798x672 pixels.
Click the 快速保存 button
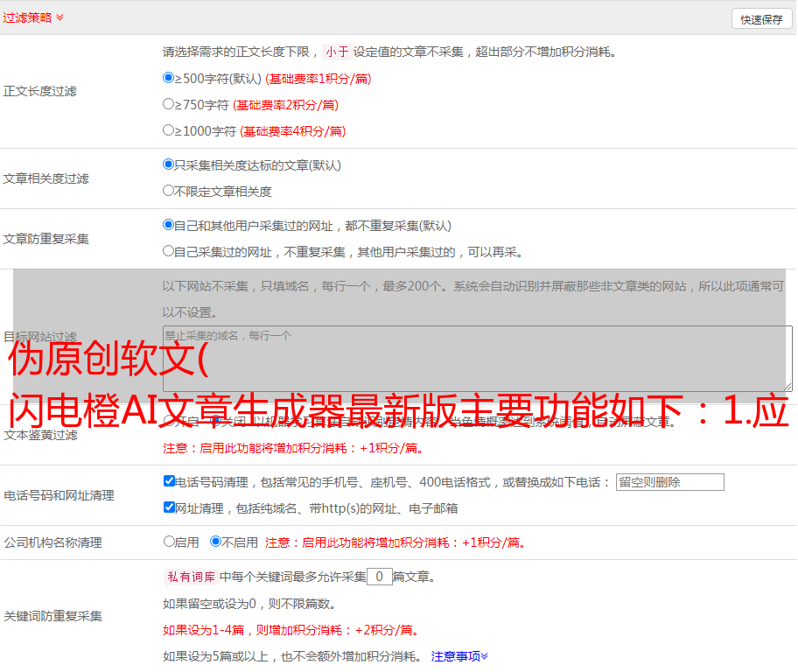(x=761, y=19)
